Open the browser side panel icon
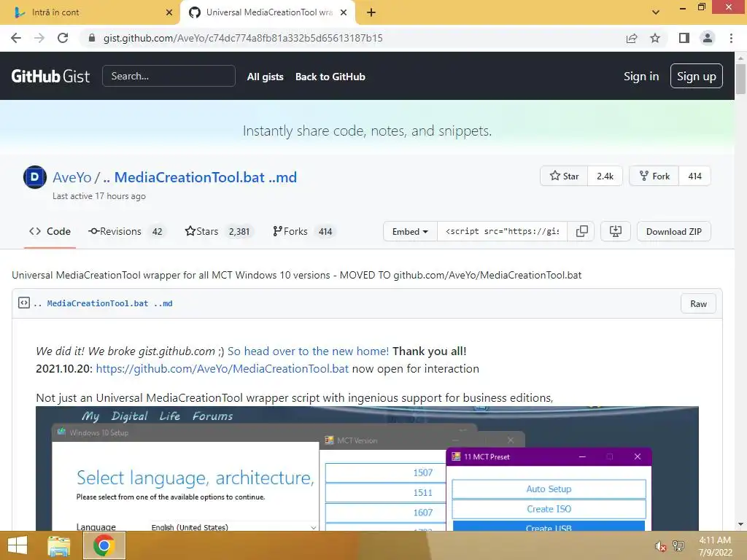Image resolution: width=747 pixels, height=560 pixels. click(x=684, y=38)
